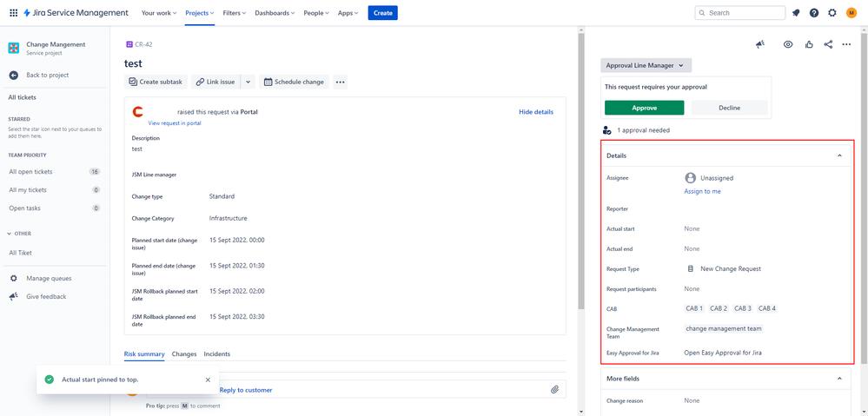Open the Apps dropdown
This screenshot has width=868, height=416.
tap(348, 13)
